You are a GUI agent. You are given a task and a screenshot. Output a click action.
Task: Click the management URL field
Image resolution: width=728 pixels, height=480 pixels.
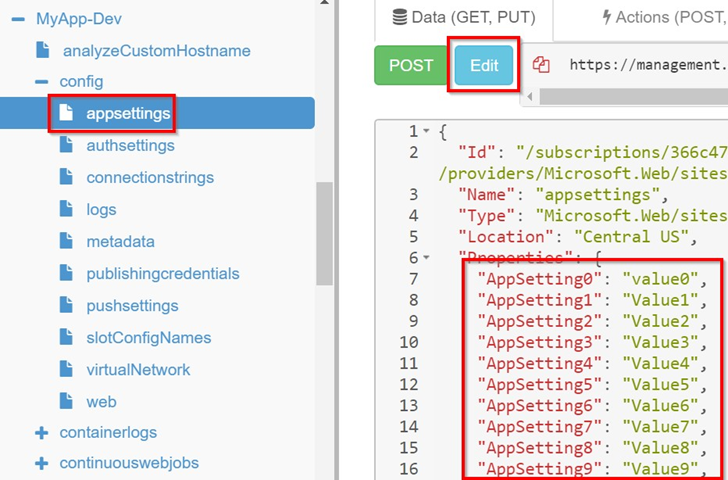coord(645,65)
